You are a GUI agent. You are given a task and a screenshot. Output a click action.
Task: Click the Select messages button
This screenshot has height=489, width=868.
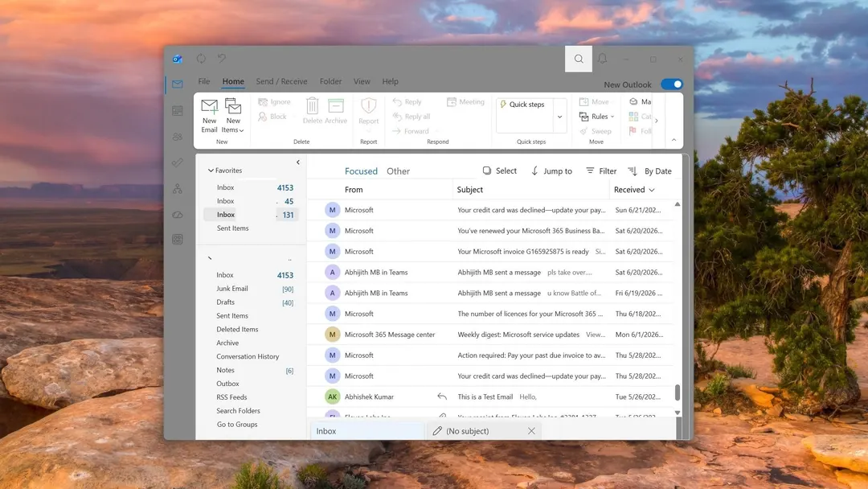pos(499,171)
